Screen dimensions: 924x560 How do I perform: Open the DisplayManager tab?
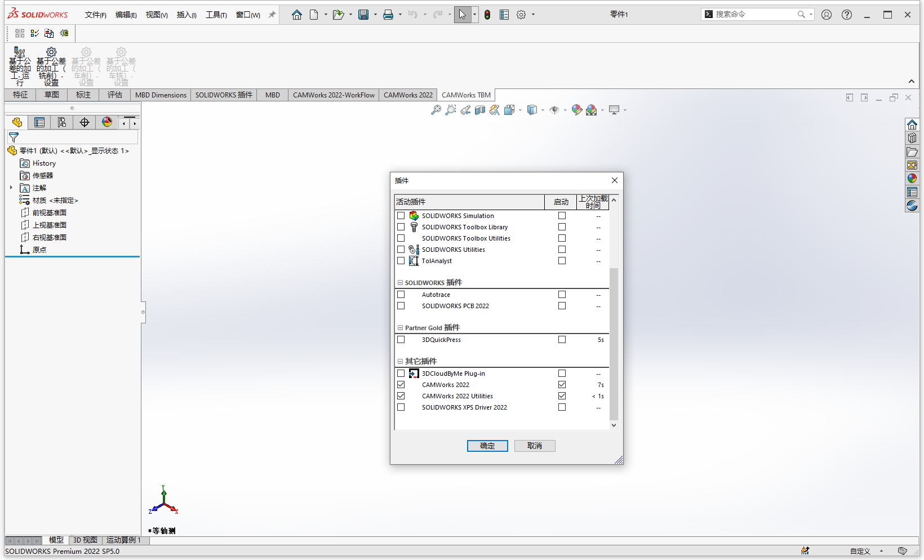click(x=107, y=122)
